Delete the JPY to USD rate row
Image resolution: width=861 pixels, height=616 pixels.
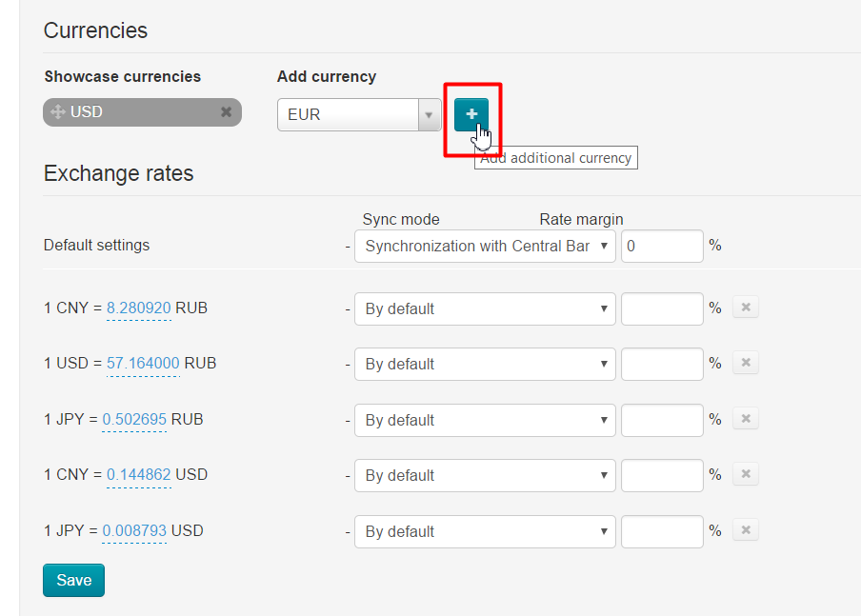pyautogui.click(x=746, y=530)
